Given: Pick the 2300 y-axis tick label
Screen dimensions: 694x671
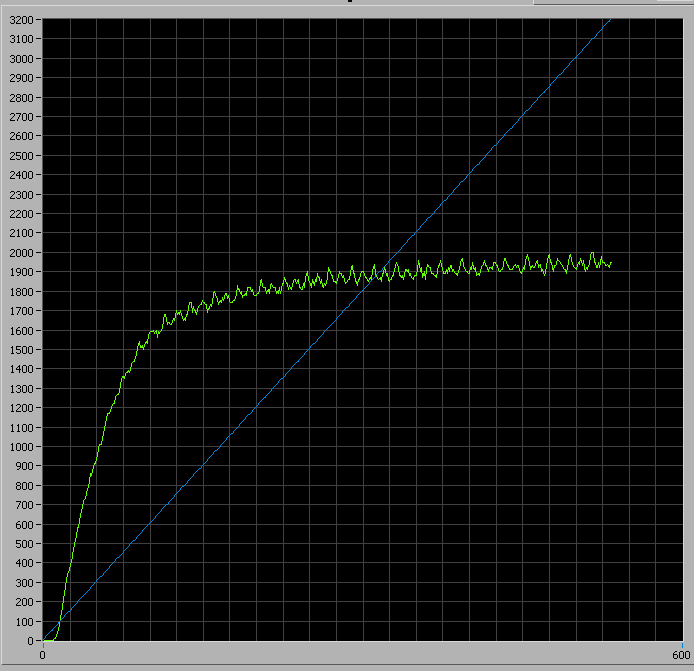Looking at the screenshot, I should [21, 195].
